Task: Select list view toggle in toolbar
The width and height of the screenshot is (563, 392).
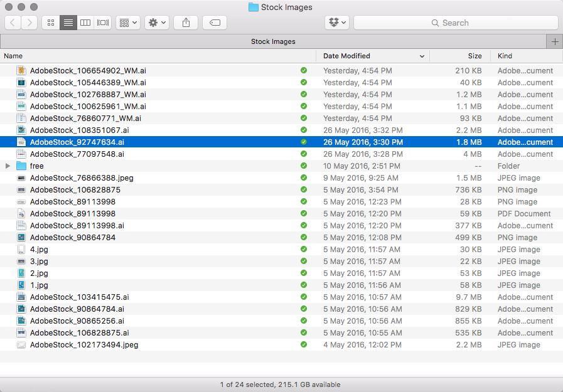Action: tap(68, 23)
